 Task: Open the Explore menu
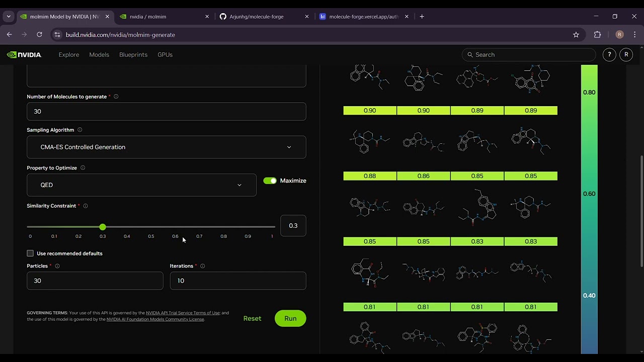pyautogui.click(x=69, y=55)
